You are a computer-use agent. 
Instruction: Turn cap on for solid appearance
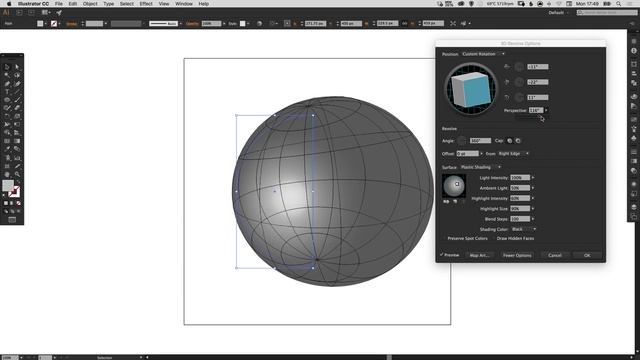tap(509, 141)
